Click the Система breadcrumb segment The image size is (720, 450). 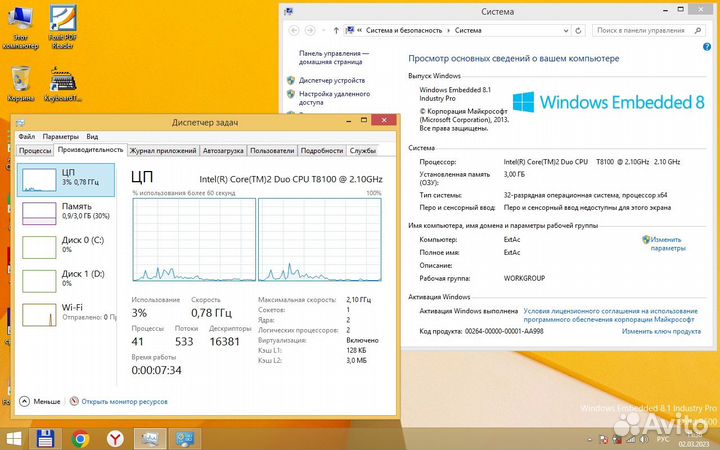pyautogui.click(x=468, y=30)
